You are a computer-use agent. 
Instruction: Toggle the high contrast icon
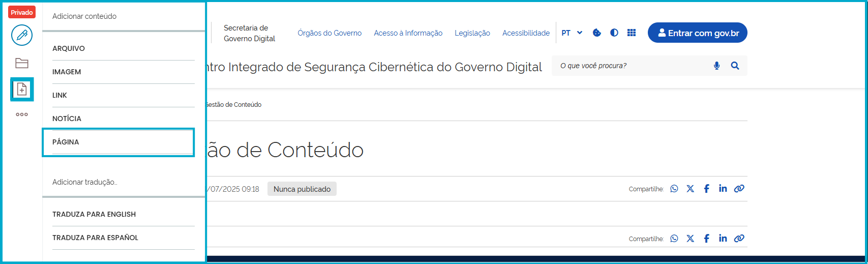point(614,33)
